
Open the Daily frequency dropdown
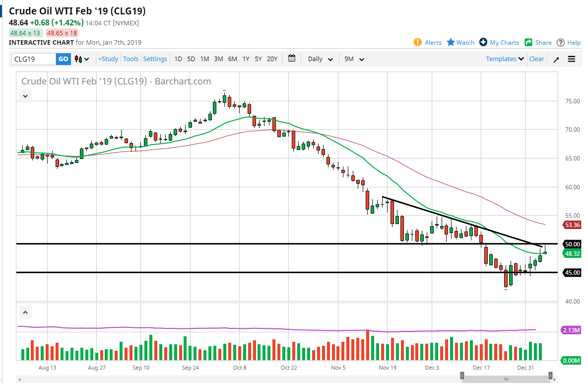(x=319, y=59)
